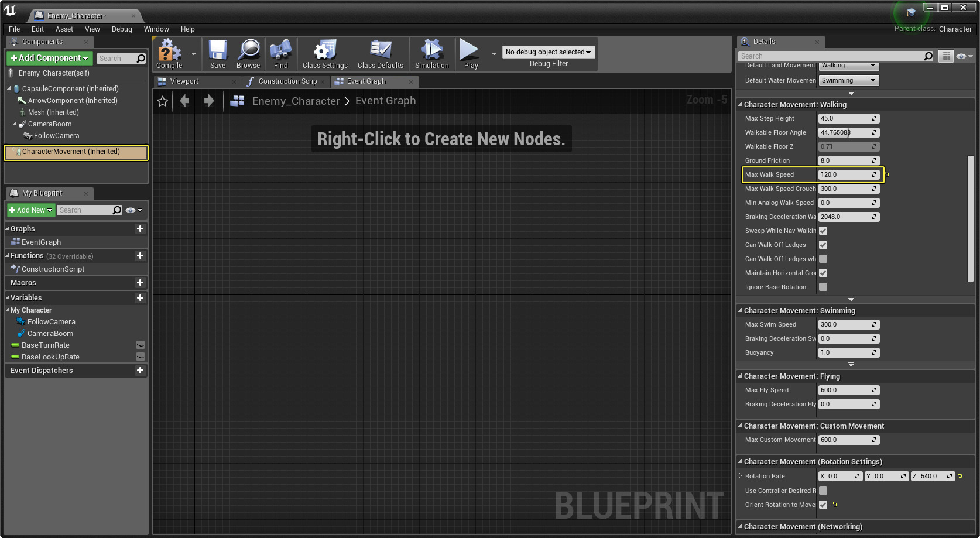Click the Max Walk Speed value field

845,174
